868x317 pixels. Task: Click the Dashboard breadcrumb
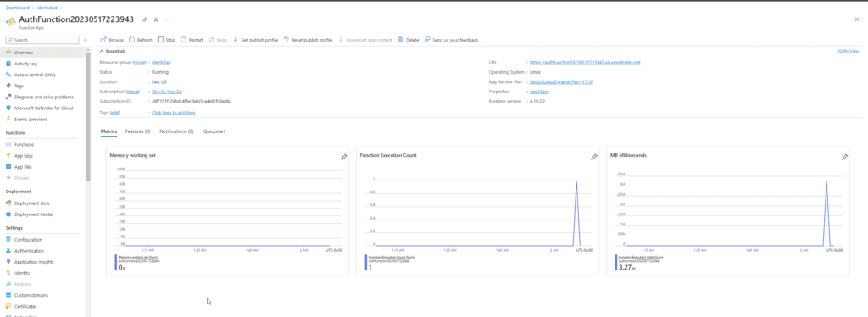[x=17, y=8]
